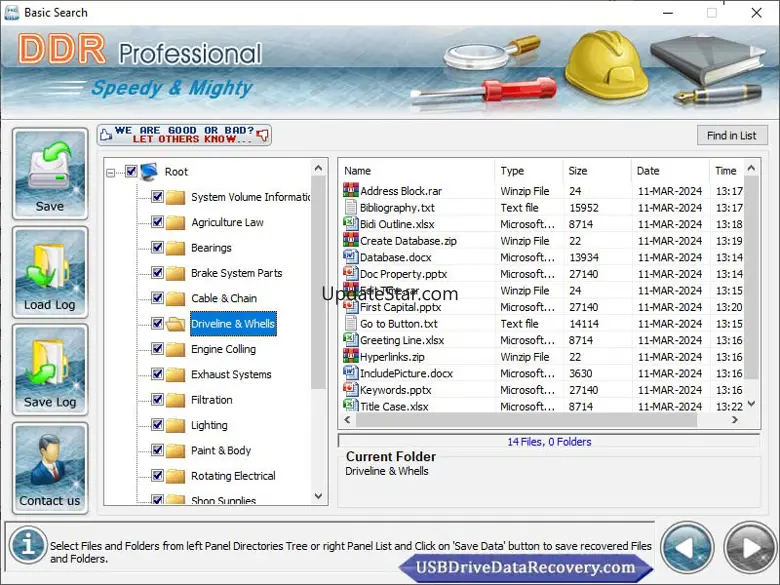Toggle the Filtration checkbox

(157, 399)
